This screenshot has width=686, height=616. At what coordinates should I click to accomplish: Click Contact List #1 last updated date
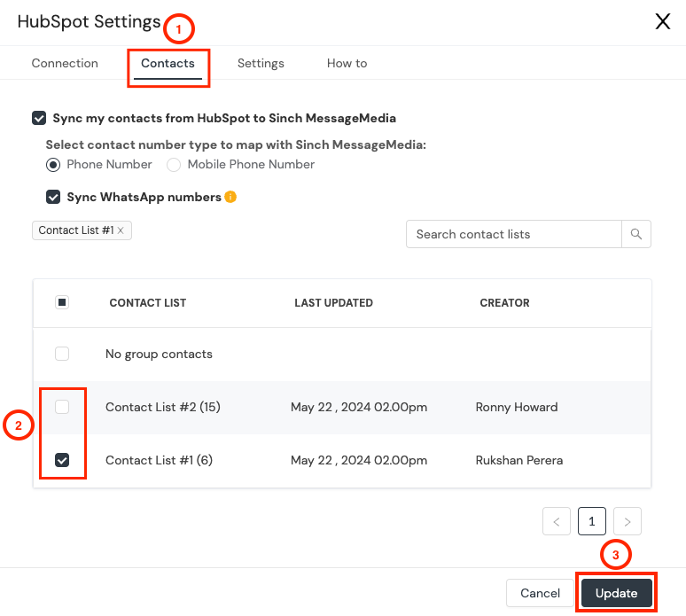tap(359, 460)
